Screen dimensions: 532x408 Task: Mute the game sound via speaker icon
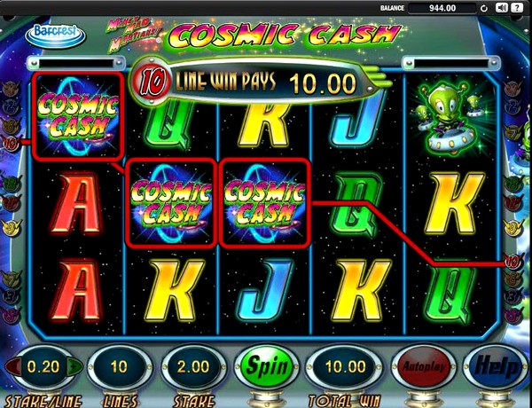tap(502, 8)
